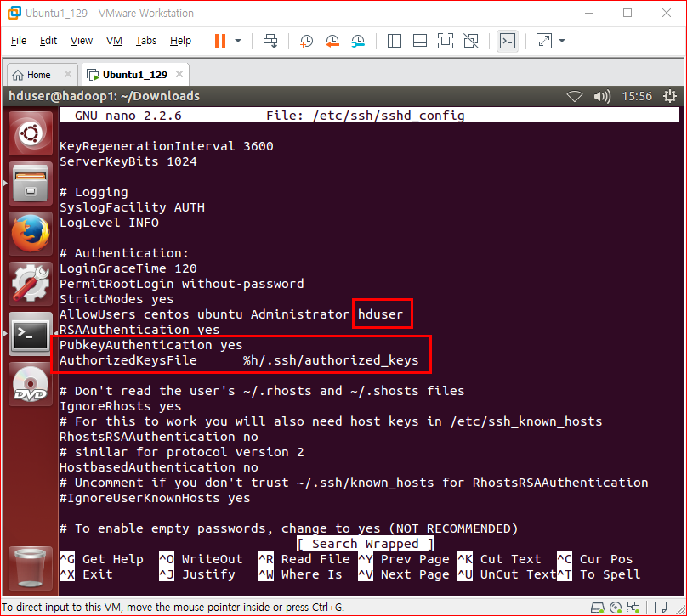Open the View menu
This screenshot has width=687, height=616.
[x=82, y=41]
